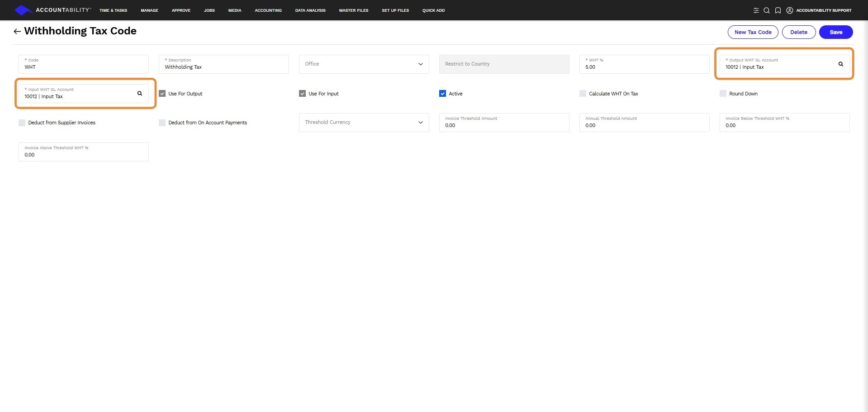Open the Accounting menu
This screenshot has height=412, width=868.
click(x=268, y=10)
